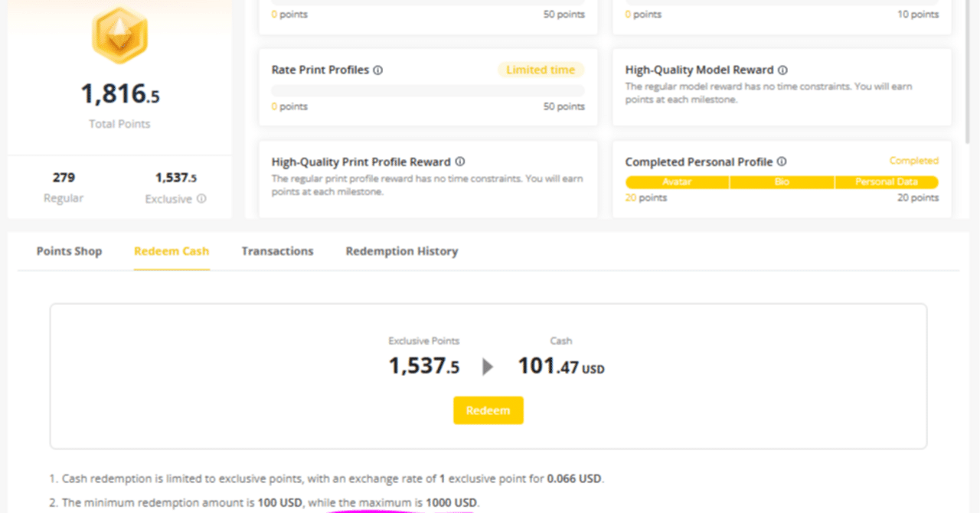Click the Avatar segment of profile progress
This screenshot has width=980, height=513.
[x=677, y=182]
